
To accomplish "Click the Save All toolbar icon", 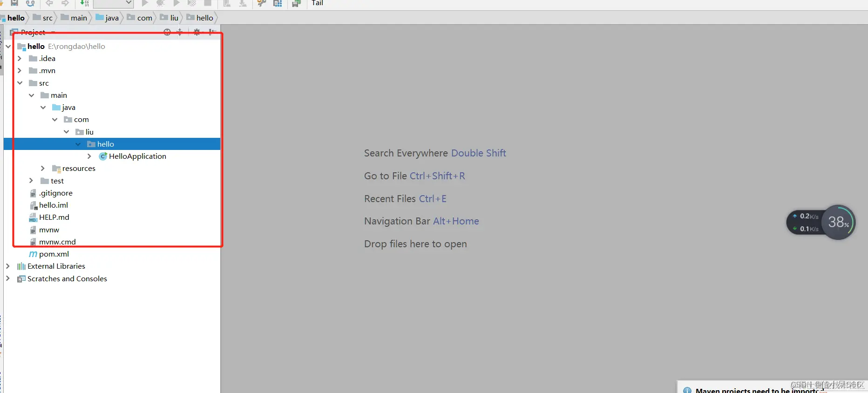I will [x=14, y=3].
